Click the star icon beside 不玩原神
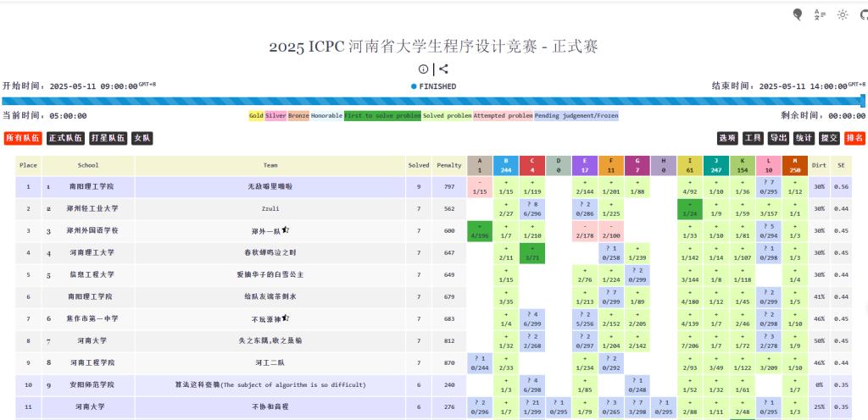868x420 pixels. click(x=286, y=318)
